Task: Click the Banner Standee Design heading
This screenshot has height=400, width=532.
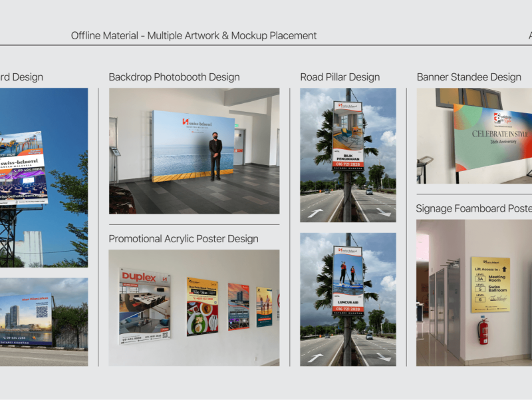Action: (x=469, y=77)
